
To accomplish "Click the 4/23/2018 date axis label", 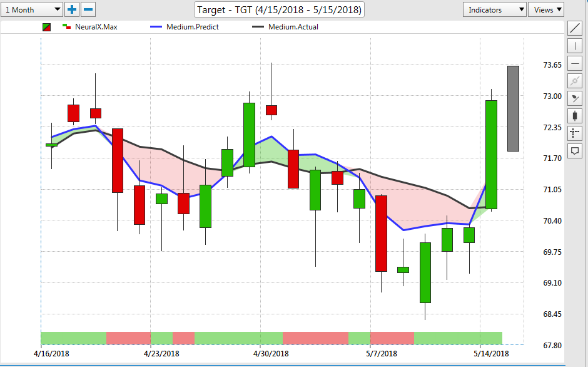I will pyautogui.click(x=161, y=353).
